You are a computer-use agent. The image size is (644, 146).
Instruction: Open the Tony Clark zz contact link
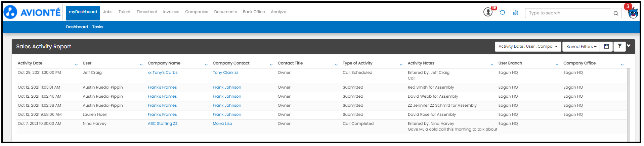pyautogui.click(x=225, y=72)
